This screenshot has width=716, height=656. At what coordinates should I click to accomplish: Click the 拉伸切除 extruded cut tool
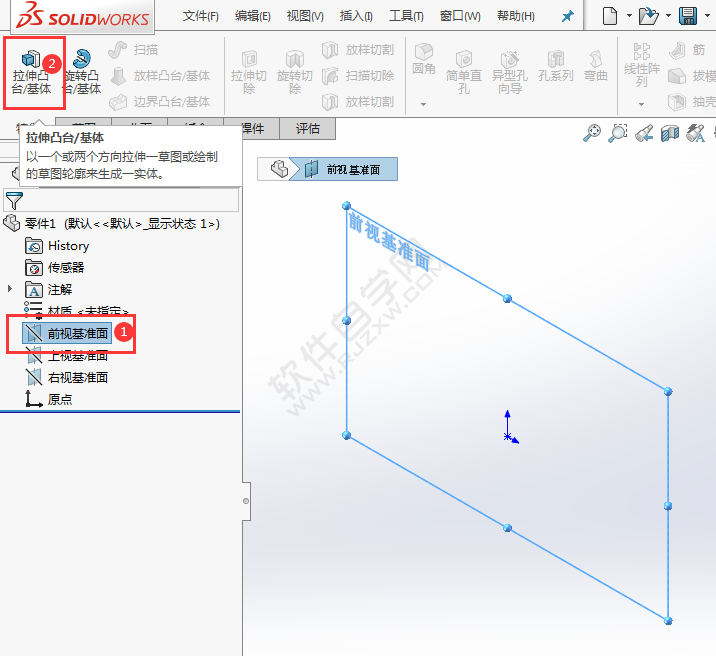[249, 72]
